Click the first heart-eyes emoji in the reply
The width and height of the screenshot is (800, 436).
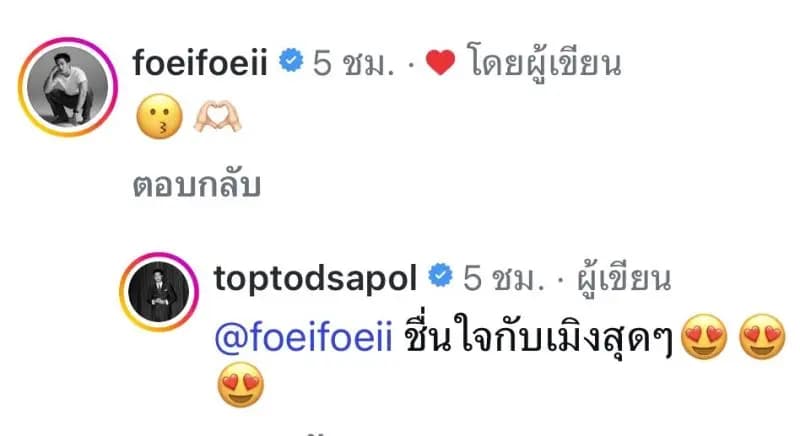(703, 342)
